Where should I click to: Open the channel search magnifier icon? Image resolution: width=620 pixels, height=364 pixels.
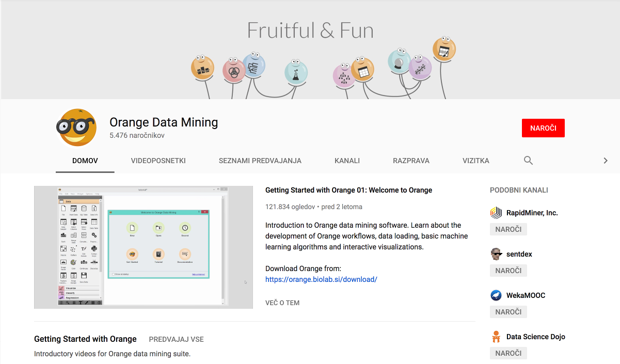coord(528,161)
